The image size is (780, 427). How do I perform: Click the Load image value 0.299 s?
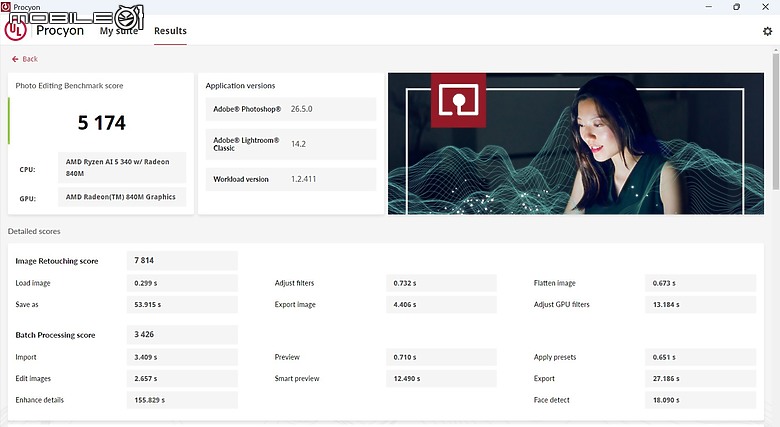[182, 283]
